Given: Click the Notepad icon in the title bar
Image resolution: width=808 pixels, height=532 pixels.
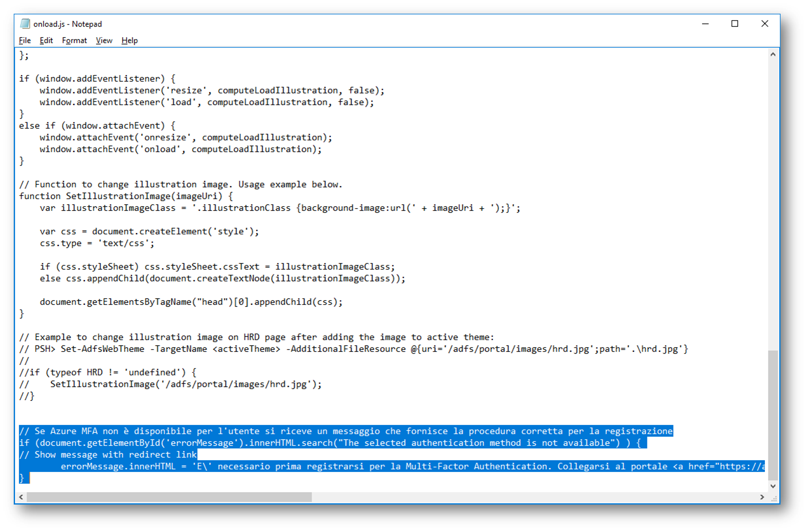Looking at the screenshot, I should click(x=25, y=24).
